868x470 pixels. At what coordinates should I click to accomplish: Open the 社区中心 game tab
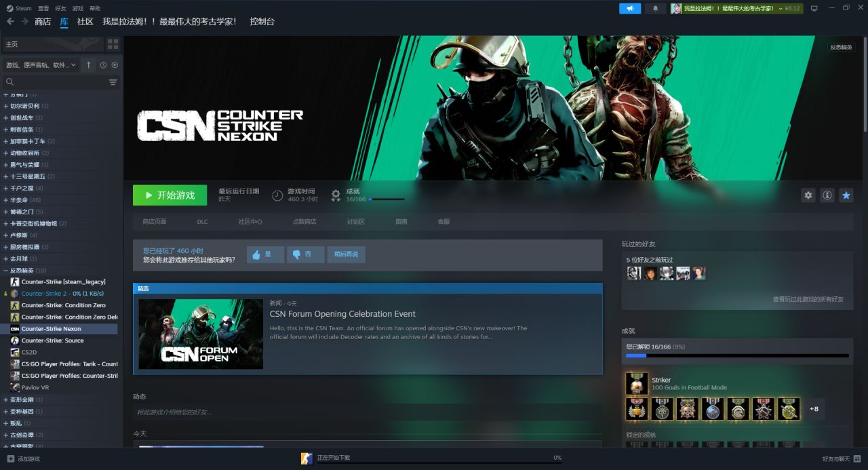[x=250, y=222]
